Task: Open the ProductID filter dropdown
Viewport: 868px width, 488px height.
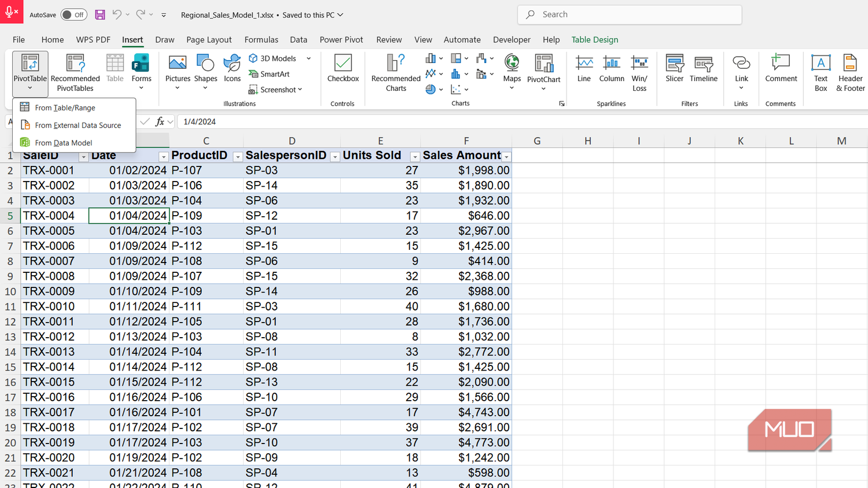Action: tap(237, 157)
